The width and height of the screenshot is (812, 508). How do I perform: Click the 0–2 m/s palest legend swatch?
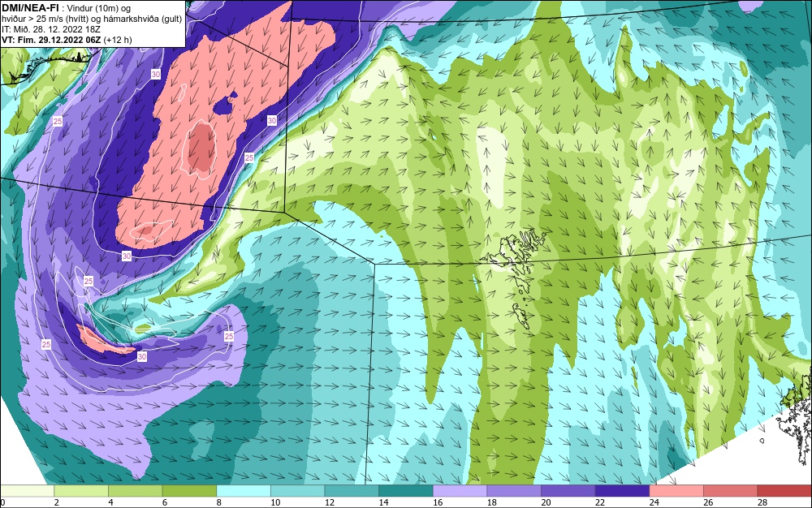[27, 491]
